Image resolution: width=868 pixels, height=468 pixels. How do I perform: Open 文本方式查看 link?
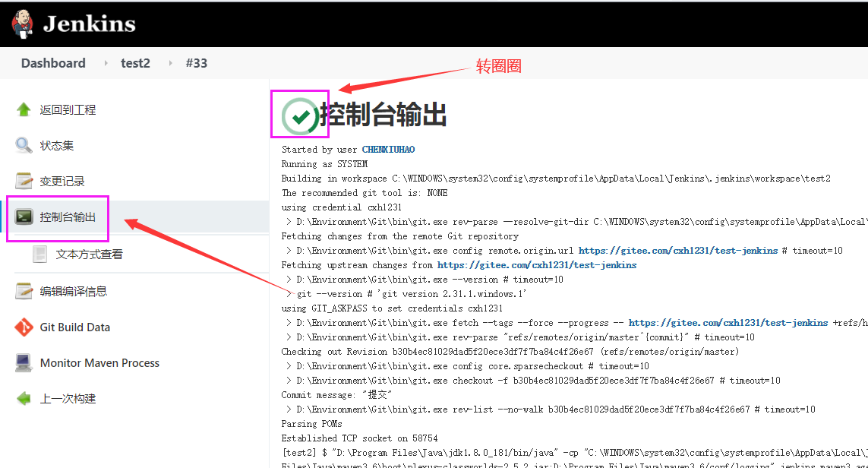89,255
